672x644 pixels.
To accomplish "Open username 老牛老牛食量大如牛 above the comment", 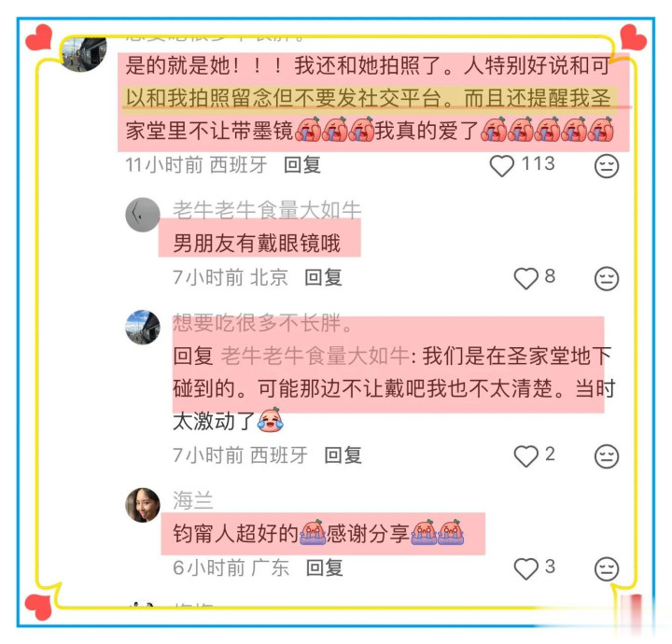I will (x=267, y=210).
